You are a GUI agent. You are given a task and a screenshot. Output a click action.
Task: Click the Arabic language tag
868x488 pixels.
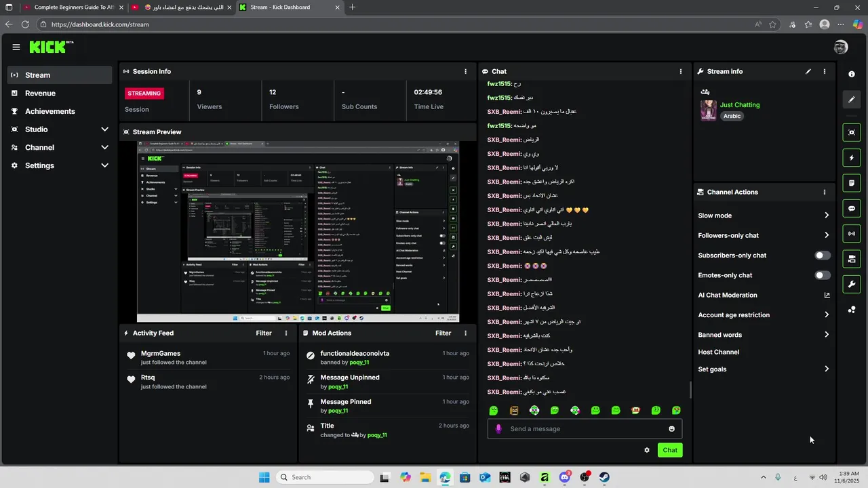click(x=732, y=116)
